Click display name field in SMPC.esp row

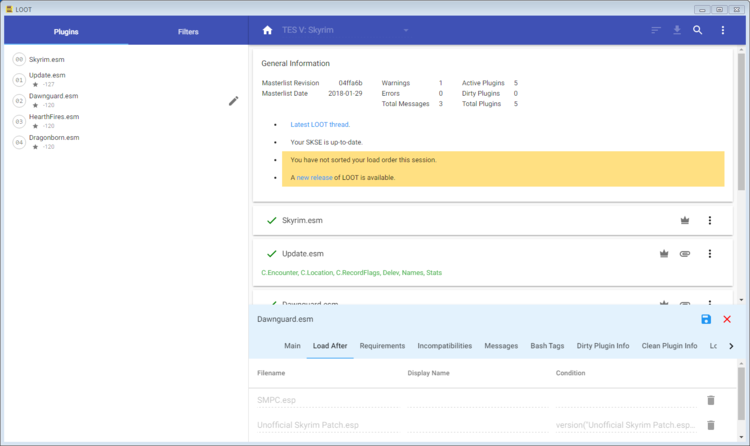[x=477, y=400]
